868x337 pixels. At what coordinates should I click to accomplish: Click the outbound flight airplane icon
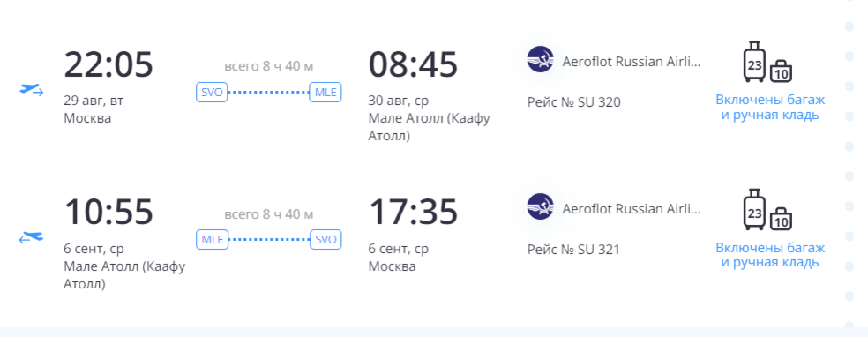click(31, 90)
